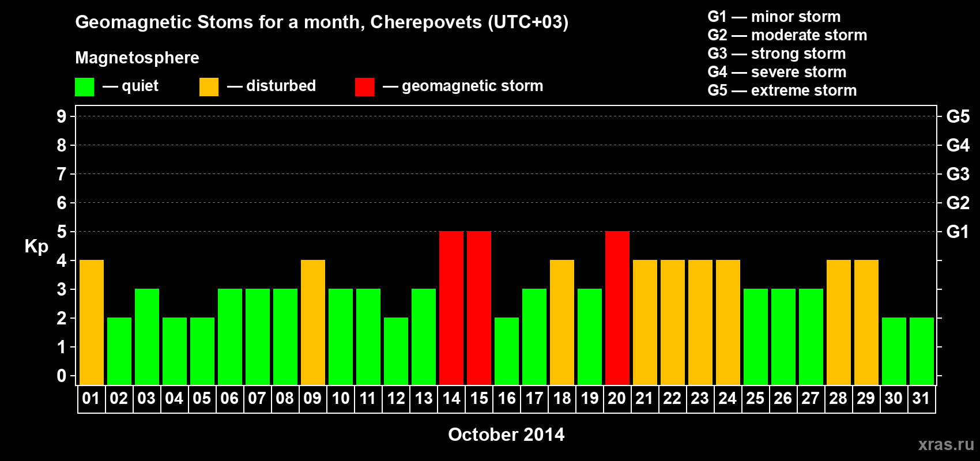980x461 pixels.
Task: Click day label 27 on the axis
Action: [811, 399]
